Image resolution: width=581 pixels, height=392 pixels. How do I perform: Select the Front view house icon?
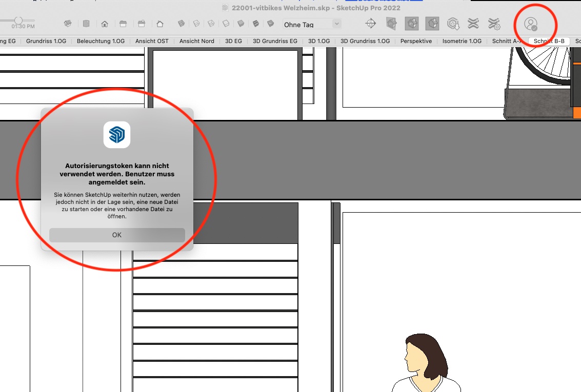click(x=105, y=24)
